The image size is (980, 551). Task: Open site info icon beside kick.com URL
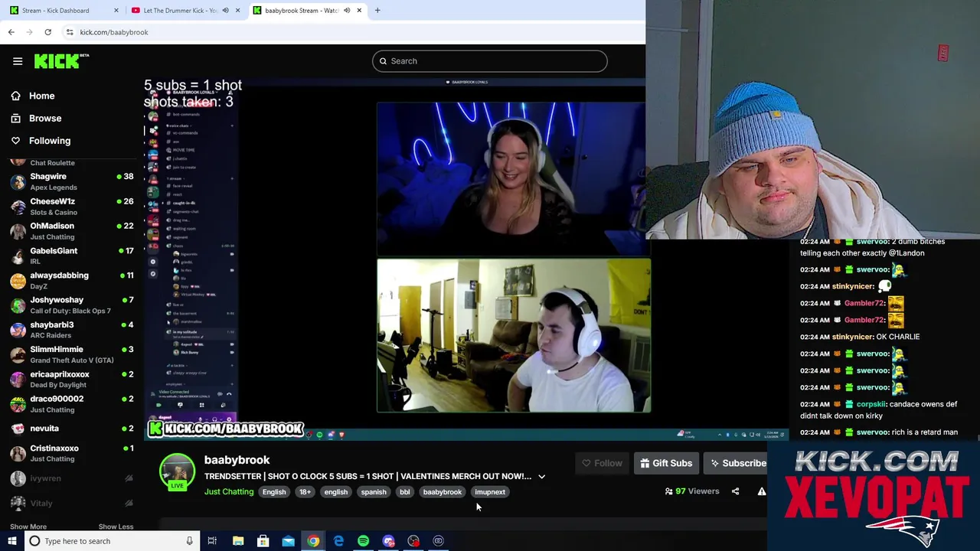click(70, 32)
